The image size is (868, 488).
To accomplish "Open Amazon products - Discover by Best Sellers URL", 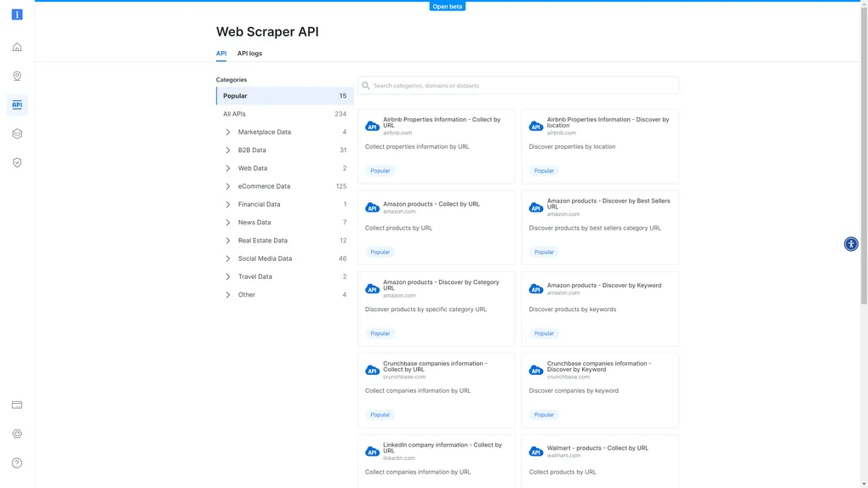I will click(608, 203).
